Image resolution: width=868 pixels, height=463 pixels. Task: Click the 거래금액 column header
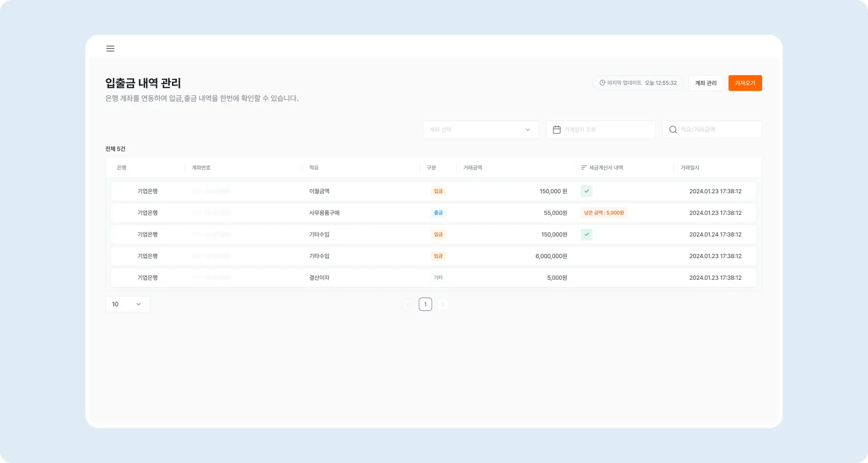[x=472, y=168]
